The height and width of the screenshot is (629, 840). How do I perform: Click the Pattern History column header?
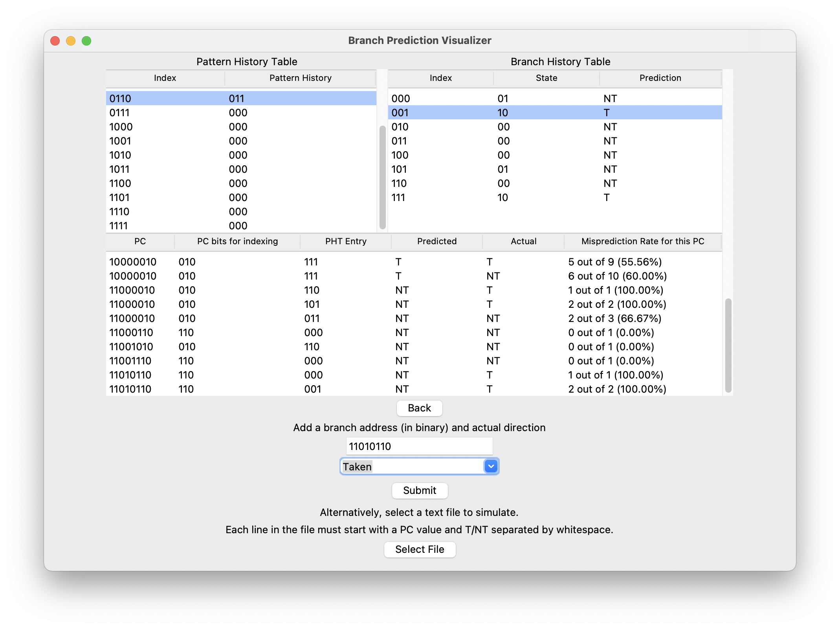point(300,78)
